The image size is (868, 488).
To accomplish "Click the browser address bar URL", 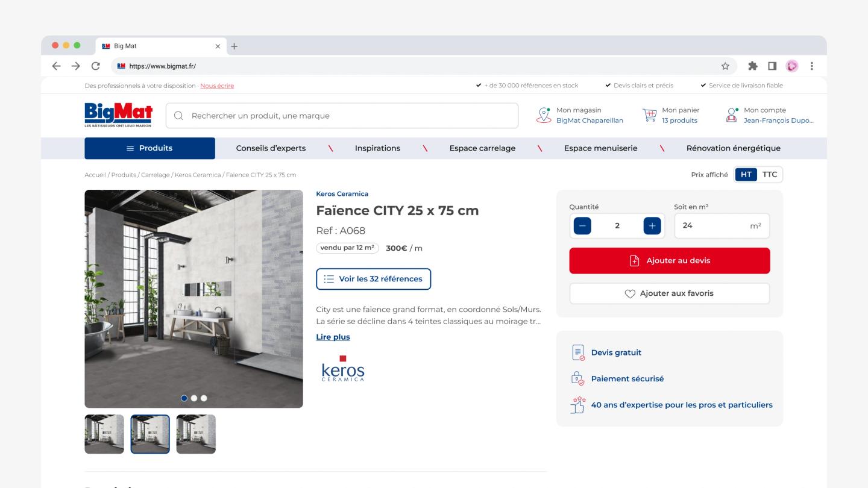I will pyautogui.click(x=163, y=66).
